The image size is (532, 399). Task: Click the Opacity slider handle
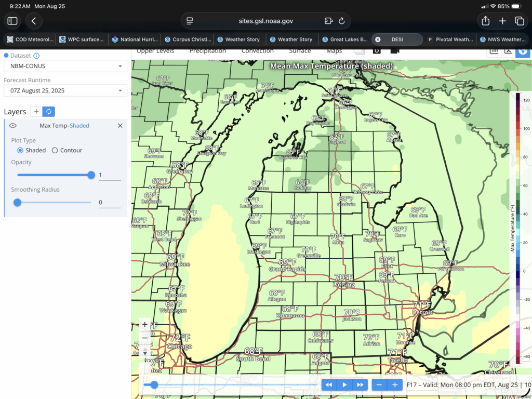(x=91, y=175)
